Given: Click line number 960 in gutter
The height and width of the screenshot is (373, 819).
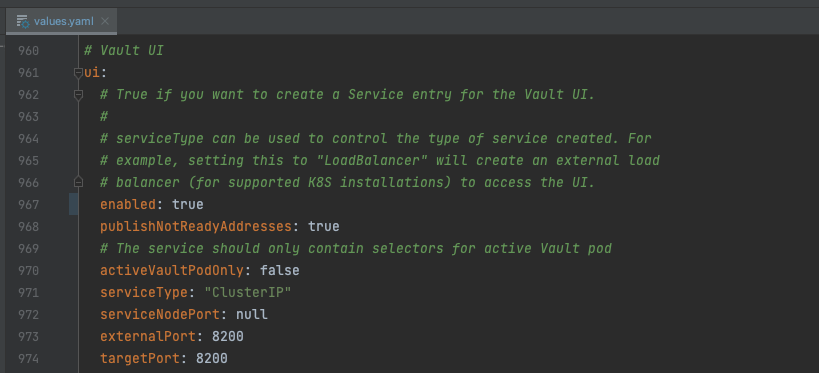Looking at the screenshot, I should pos(28,51).
